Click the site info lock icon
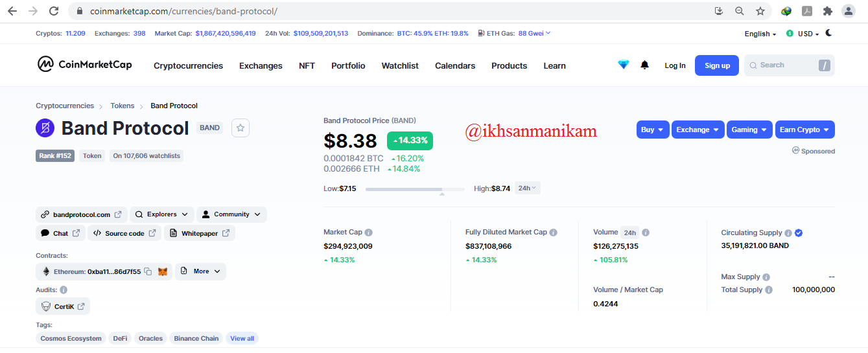The height and width of the screenshot is (353, 868). [80, 11]
